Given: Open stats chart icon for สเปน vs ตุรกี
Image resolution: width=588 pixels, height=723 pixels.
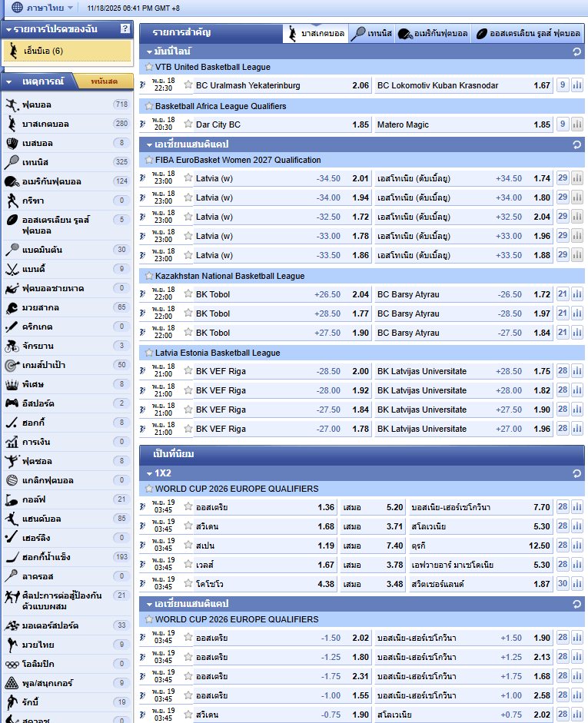Looking at the screenshot, I should (577, 546).
